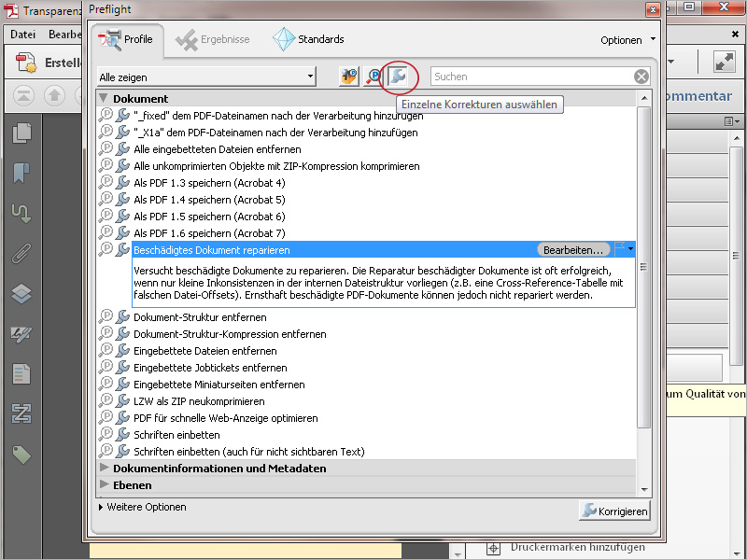This screenshot has width=747, height=560.
Task: Click the new Preflight profile icon
Action: 347,77
